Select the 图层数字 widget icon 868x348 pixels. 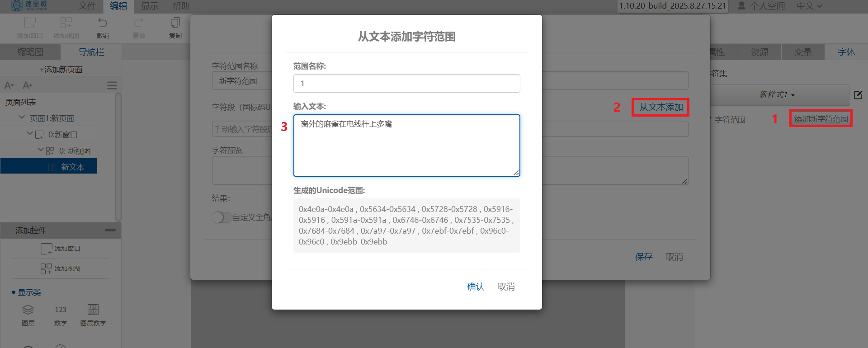pyautogui.click(x=93, y=310)
